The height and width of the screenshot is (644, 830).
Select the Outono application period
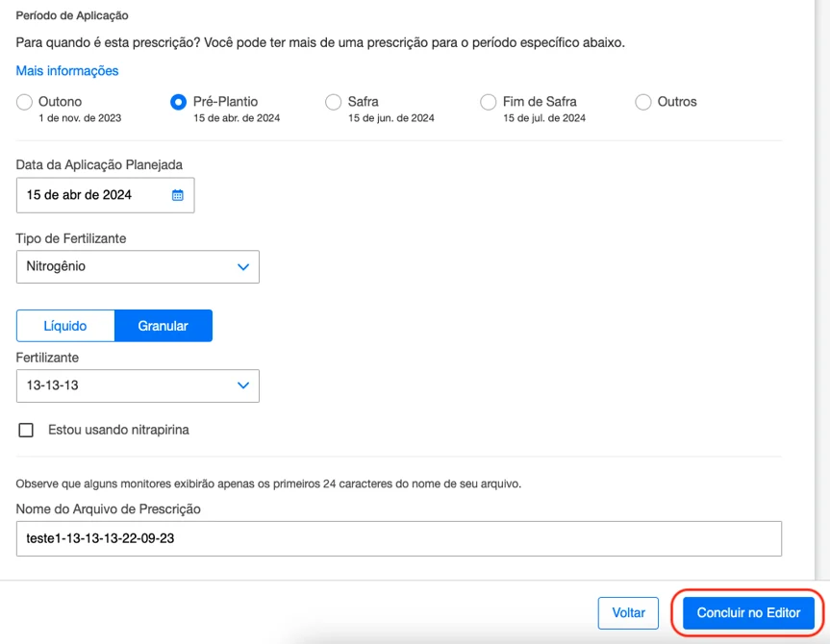coord(24,102)
